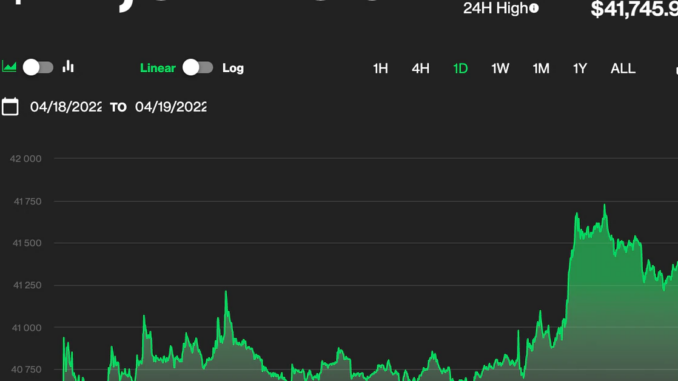678x381 pixels.
Task: Click the 41 500 axis label
Action: (27, 243)
